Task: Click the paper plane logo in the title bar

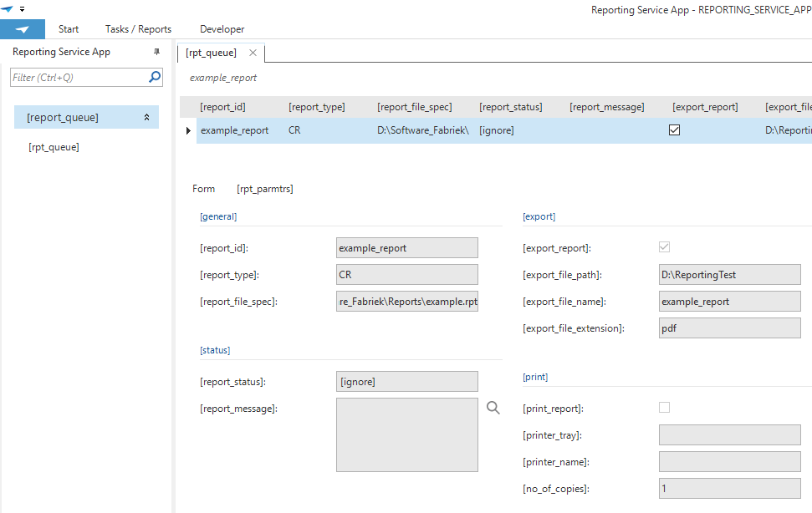Action: click(8, 9)
